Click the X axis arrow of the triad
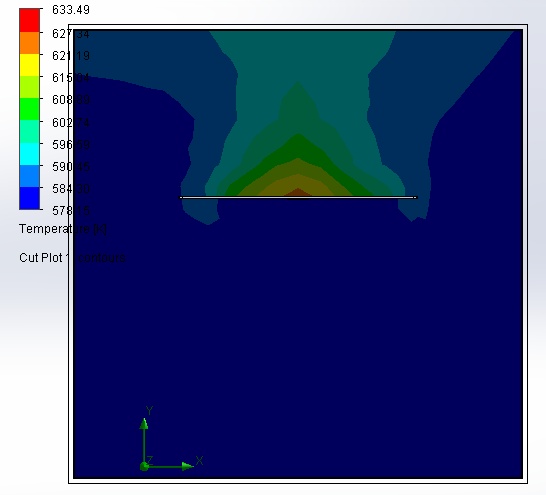Viewport: 546px width, 495px height. point(187,466)
